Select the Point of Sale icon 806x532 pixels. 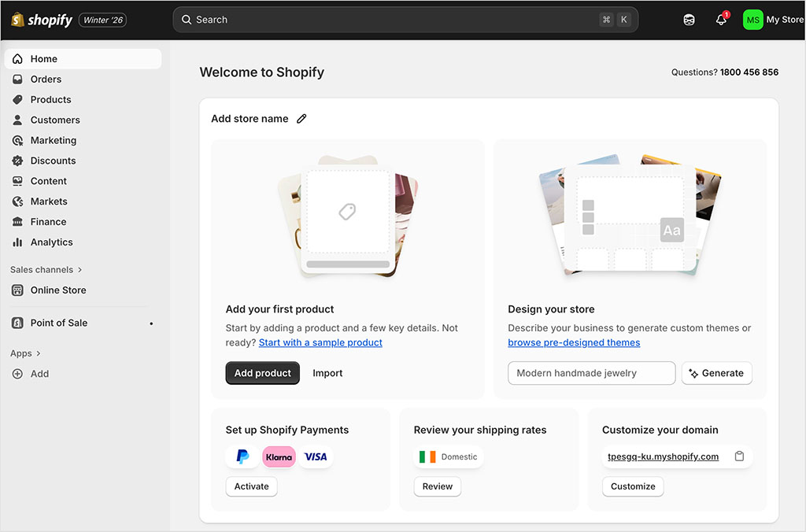(17, 323)
